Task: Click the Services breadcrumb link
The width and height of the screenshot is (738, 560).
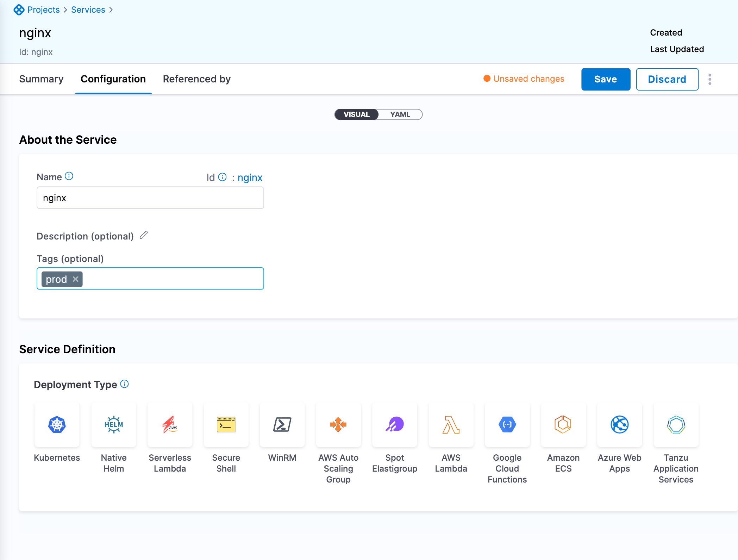Action: tap(88, 10)
